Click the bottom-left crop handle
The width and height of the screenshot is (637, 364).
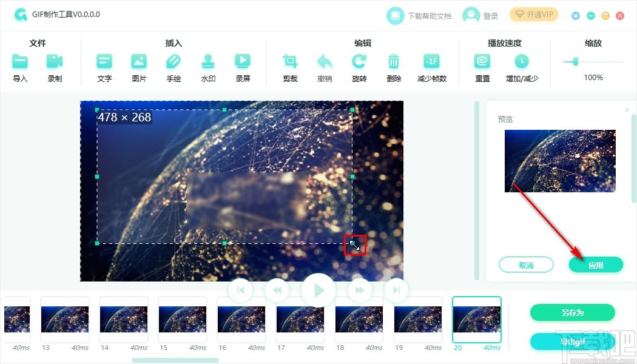click(x=97, y=243)
